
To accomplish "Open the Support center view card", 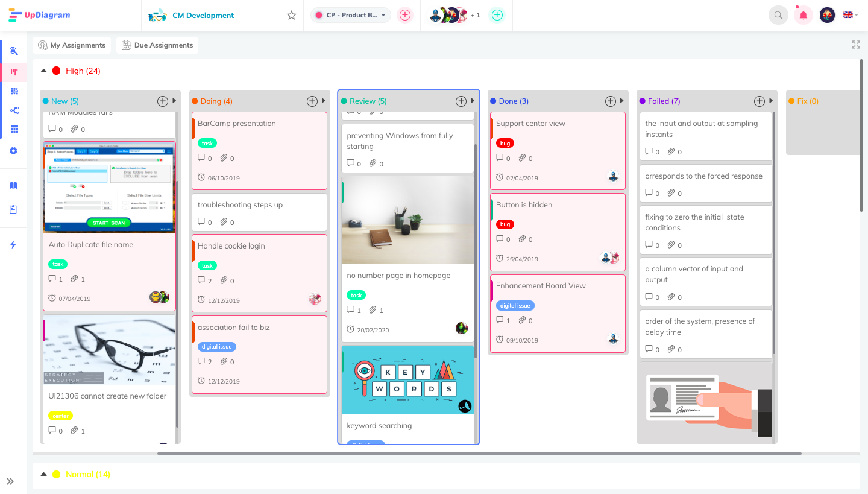I will click(530, 124).
